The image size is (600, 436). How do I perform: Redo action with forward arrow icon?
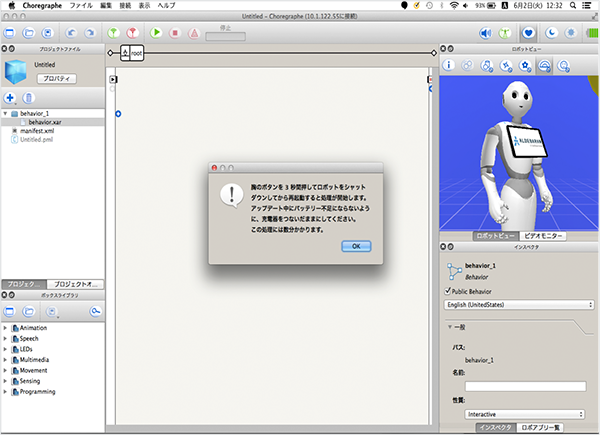(90, 33)
